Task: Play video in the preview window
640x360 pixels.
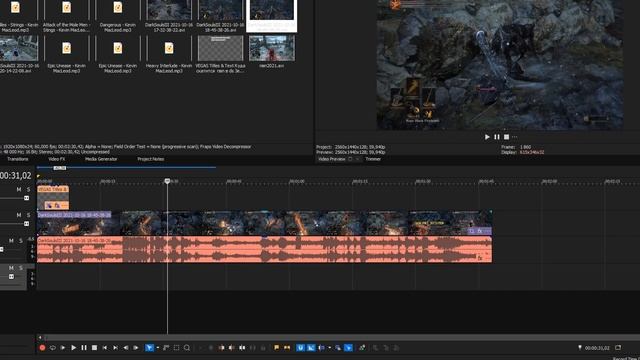Action: point(487,137)
